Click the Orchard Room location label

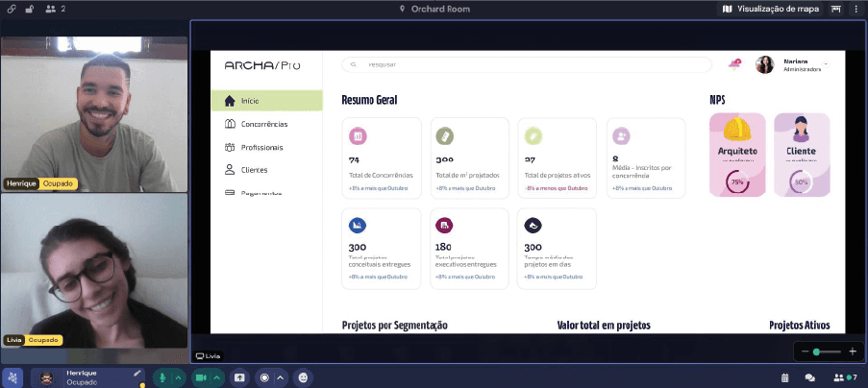tap(434, 9)
